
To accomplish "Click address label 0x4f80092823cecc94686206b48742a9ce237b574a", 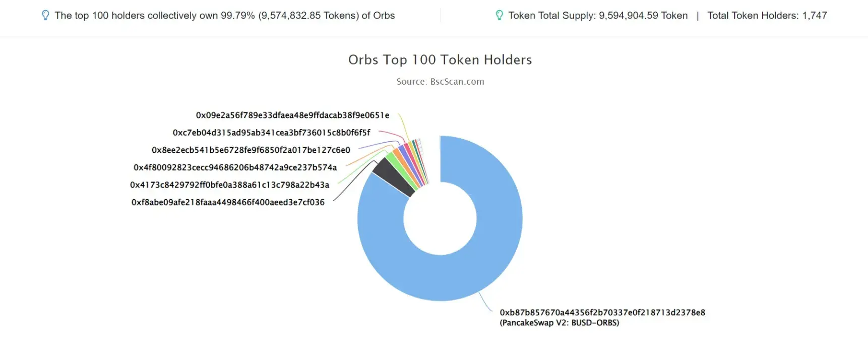I will 235,167.
